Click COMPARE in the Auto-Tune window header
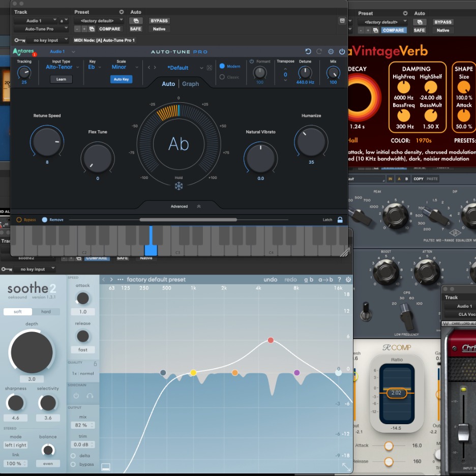 point(109,29)
